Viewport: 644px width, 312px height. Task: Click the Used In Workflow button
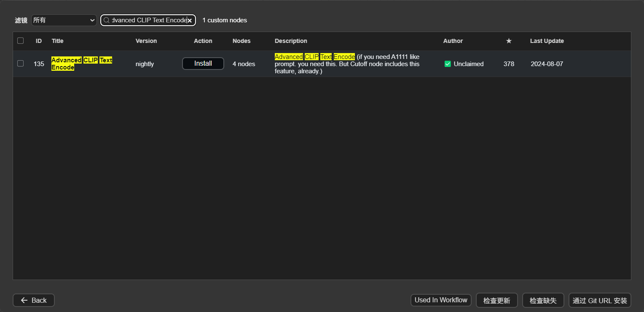441,300
